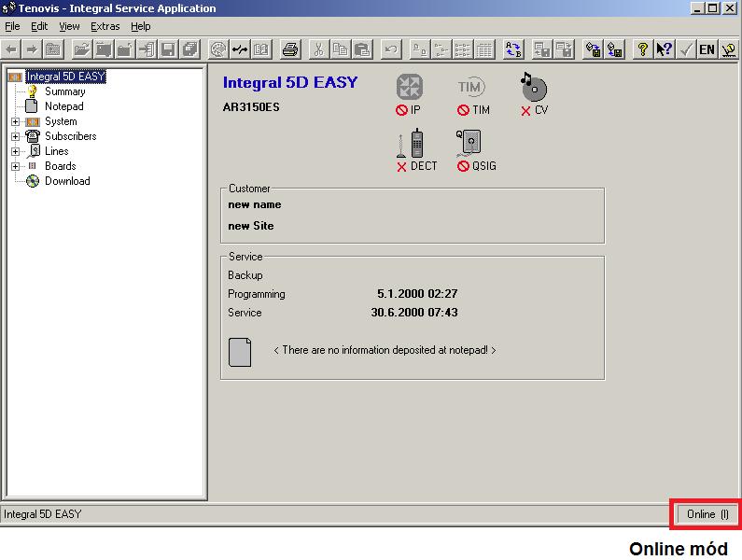
Task: Click the Copy toolbar icon
Action: point(341,49)
